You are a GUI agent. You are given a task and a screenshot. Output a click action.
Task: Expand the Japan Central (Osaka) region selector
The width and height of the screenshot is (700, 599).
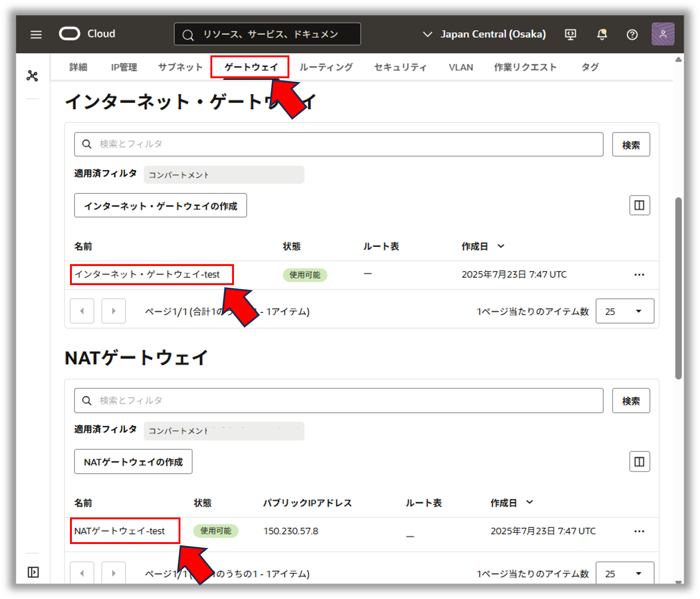484,34
